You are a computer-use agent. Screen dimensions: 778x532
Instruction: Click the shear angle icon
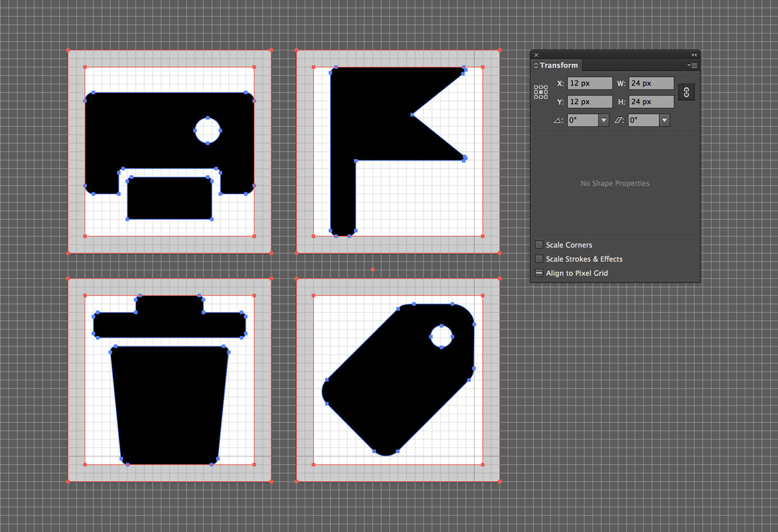[x=619, y=120]
